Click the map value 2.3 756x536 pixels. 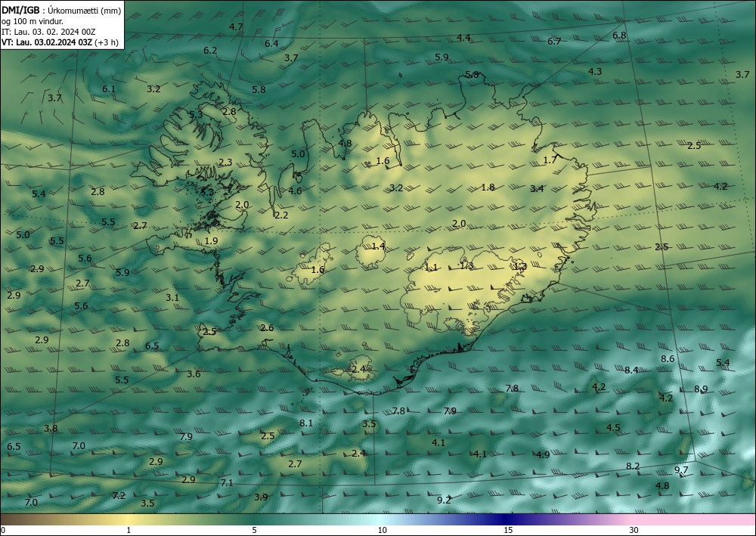225,163
